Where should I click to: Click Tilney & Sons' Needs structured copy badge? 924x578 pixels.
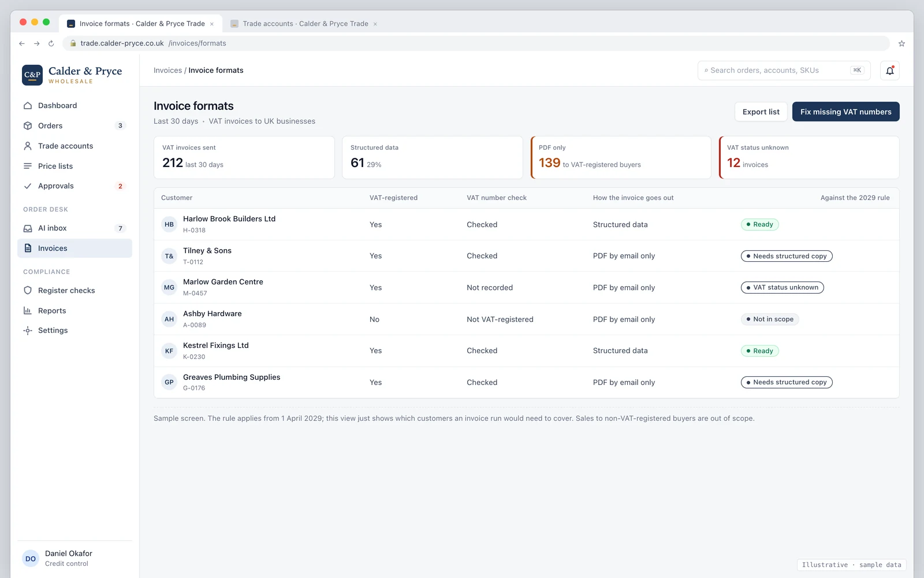tap(787, 256)
